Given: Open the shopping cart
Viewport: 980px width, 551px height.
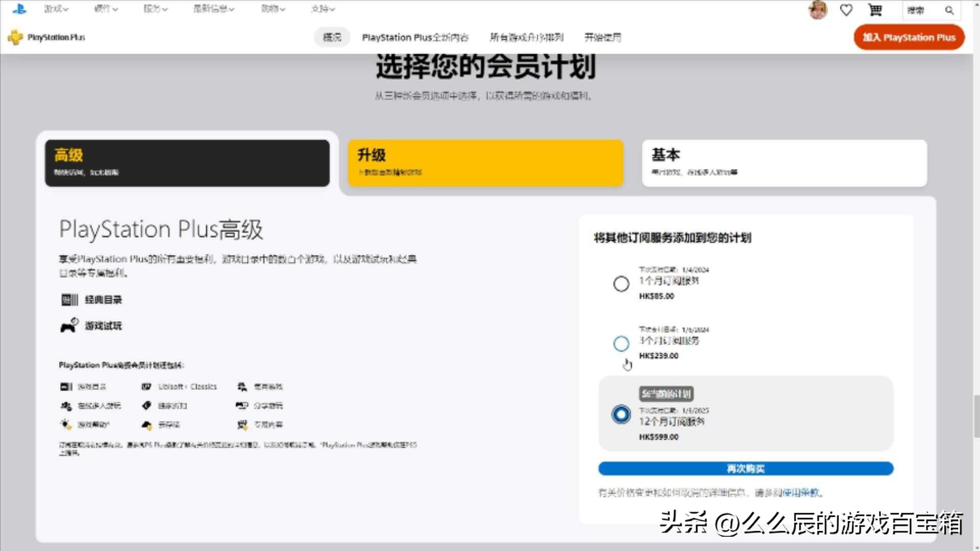Looking at the screenshot, I should tap(875, 10).
